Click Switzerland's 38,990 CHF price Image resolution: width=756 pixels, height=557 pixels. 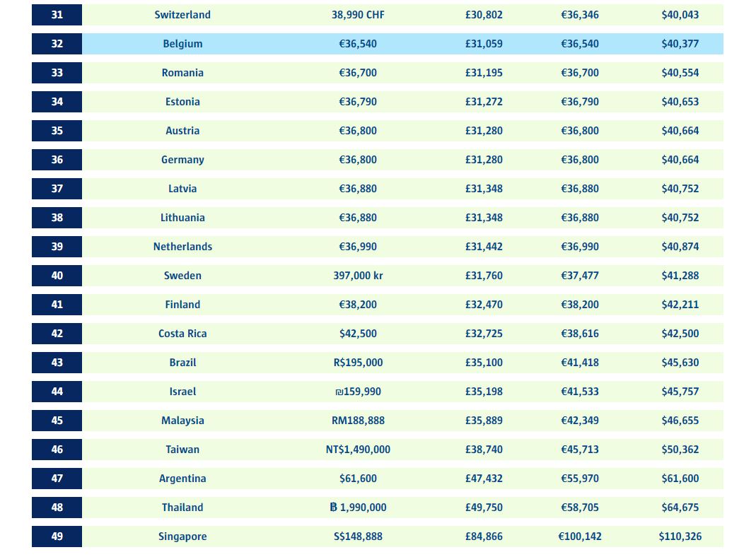point(358,15)
